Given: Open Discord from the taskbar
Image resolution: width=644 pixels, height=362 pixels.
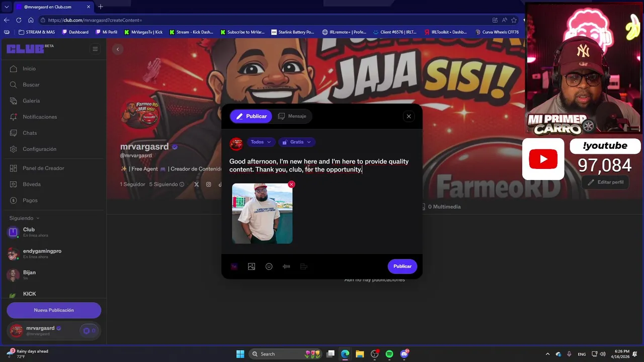Looking at the screenshot, I should click(404, 354).
